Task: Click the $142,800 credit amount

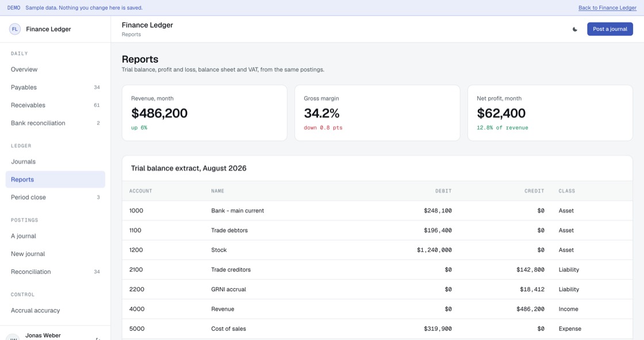Action: pos(531,270)
